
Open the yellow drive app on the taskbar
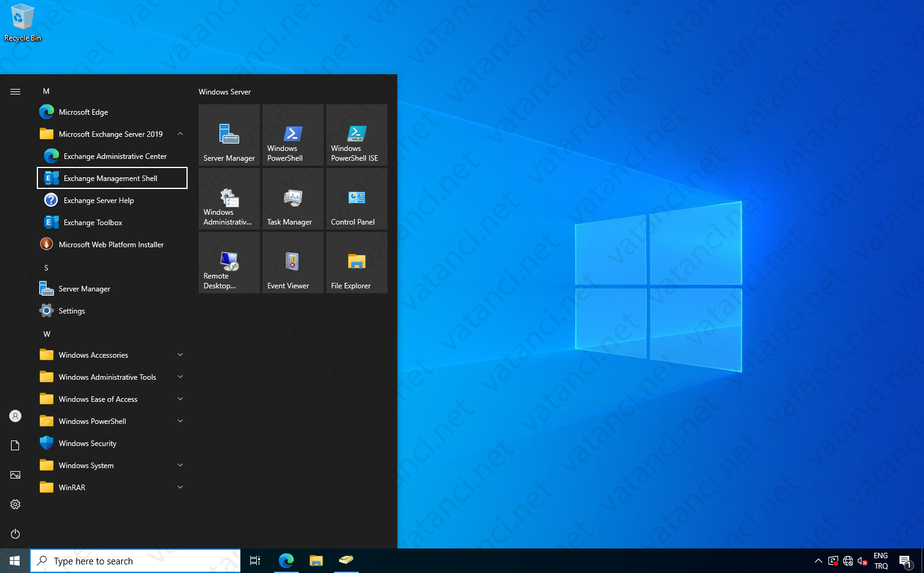(346, 561)
